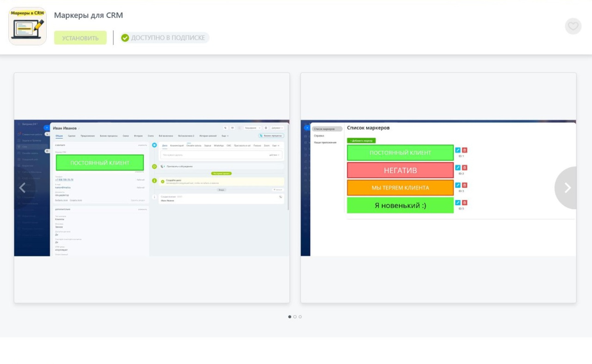Viewport: 592px width, 364px height.
Task: Click trash icon beside Я новенький marker
Action: [464, 203]
